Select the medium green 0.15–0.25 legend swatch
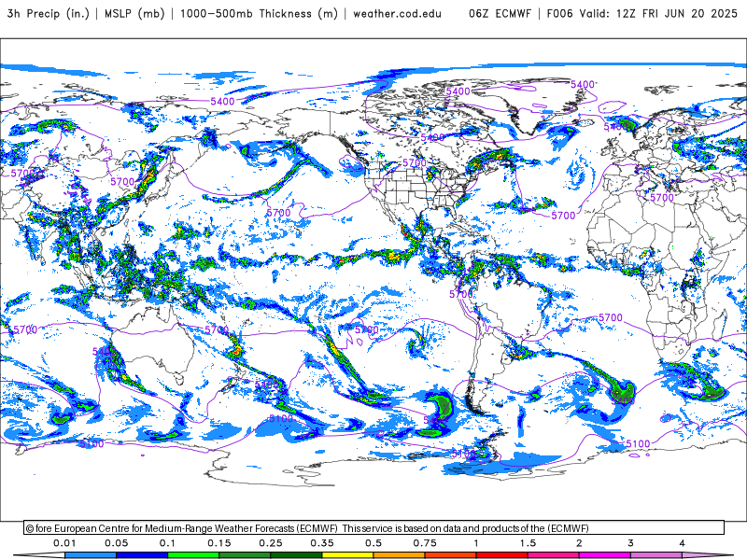Viewport: 747px width, 560px height. tap(245, 555)
